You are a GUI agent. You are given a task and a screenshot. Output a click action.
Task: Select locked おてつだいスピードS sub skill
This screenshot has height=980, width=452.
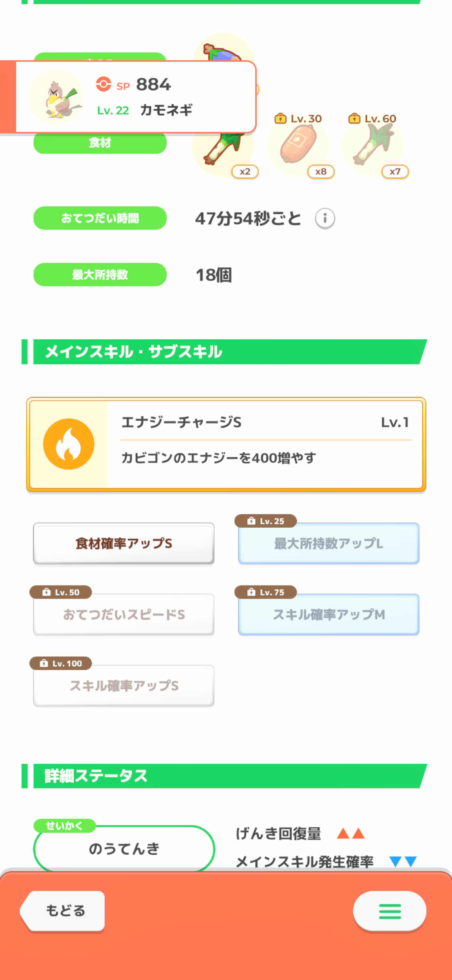pyautogui.click(x=124, y=614)
